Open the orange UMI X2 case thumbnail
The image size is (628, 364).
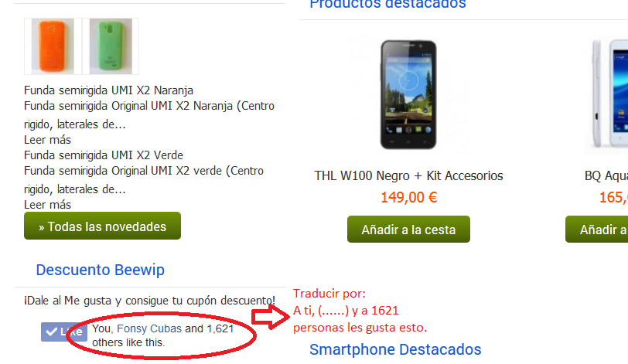coord(53,46)
